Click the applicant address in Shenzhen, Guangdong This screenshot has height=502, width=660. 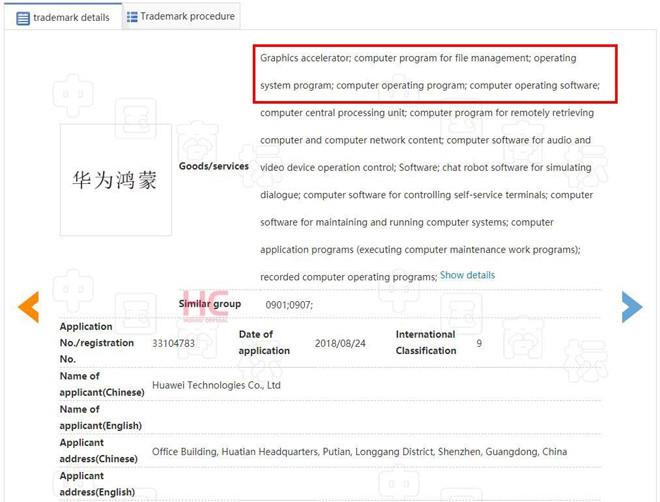[359, 452]
